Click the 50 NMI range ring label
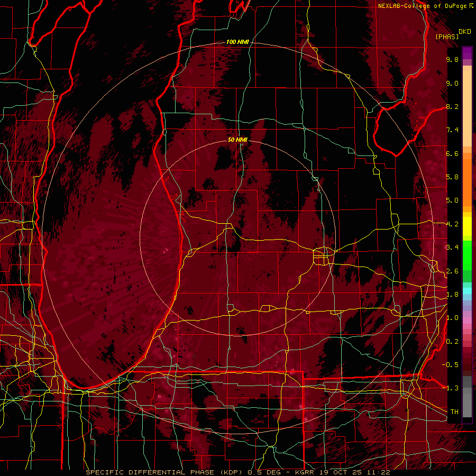Image resolution: width=476 pixels, height=476 pixels. (x=237, y=140)
